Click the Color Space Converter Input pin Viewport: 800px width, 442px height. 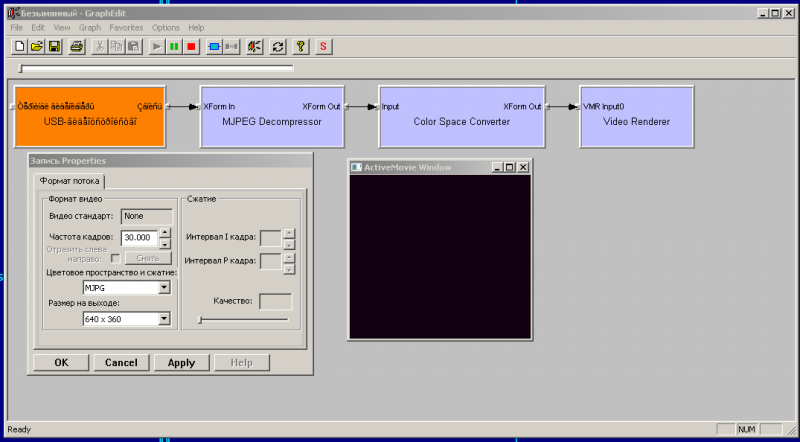(x=390, y=107)
